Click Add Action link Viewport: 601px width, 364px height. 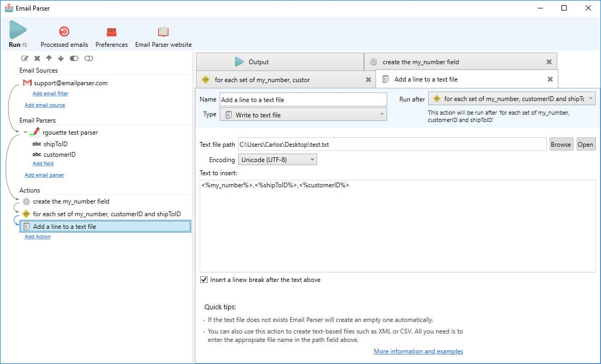(x=37, y=237)
